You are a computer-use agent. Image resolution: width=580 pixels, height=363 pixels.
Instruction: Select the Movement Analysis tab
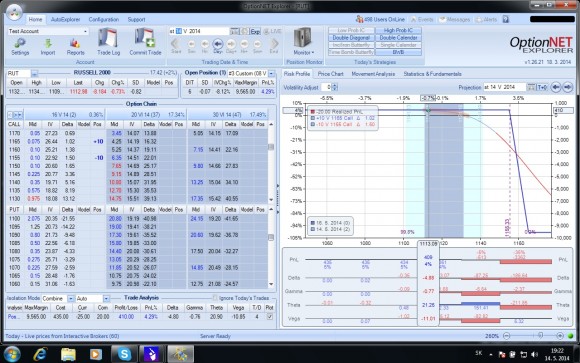click(x=373, y=74)
